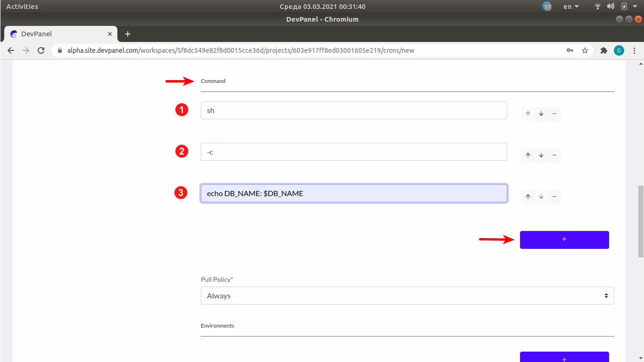Viewport: 644px width, 362px height.
Task: Click the volume icon in the top bar
Action: pos(610,6)
